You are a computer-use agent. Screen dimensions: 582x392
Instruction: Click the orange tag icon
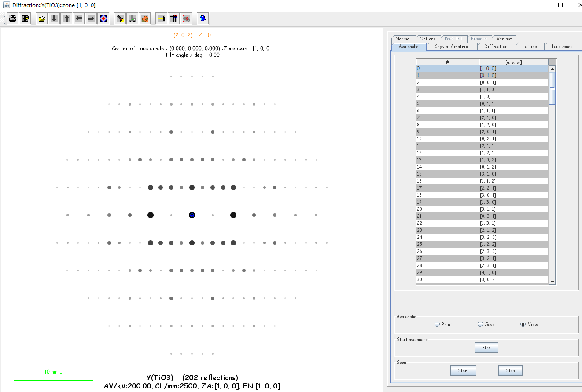[x=145, y=18]
